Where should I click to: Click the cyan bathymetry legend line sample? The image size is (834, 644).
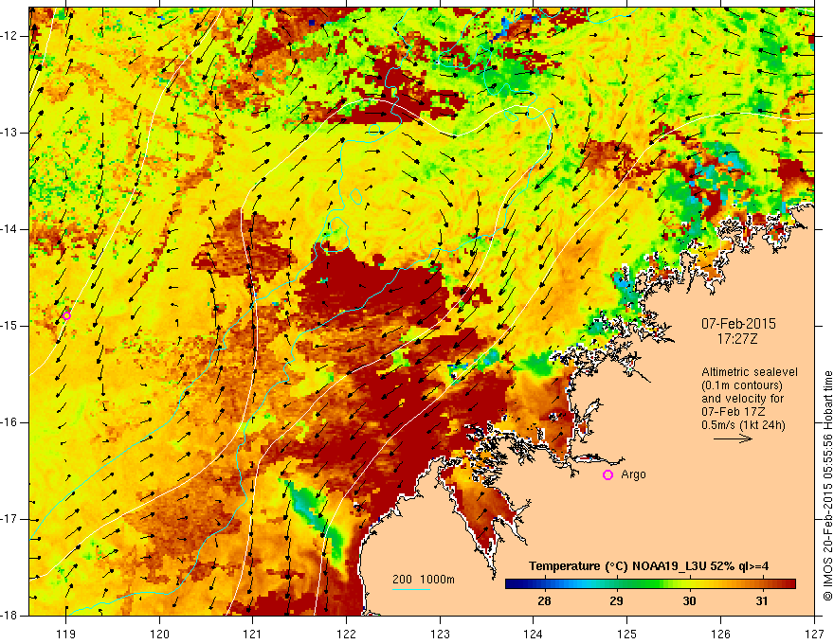click(x=411, y=589)
